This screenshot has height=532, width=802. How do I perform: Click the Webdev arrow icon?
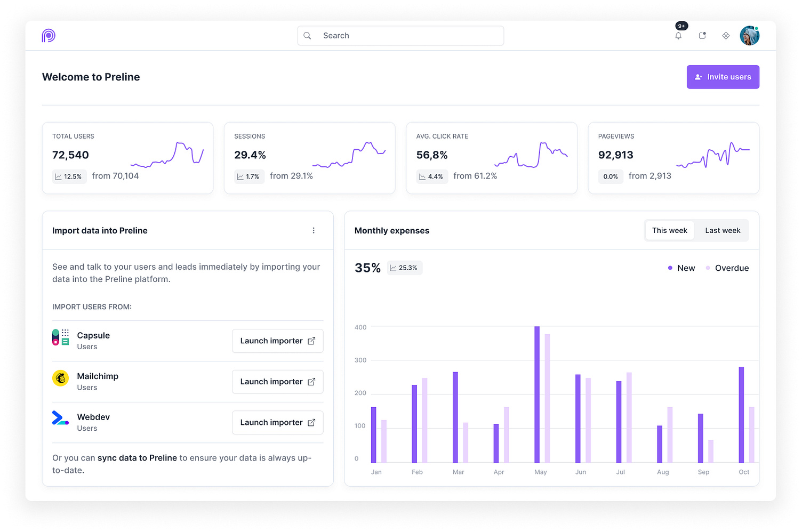point(60,419)
